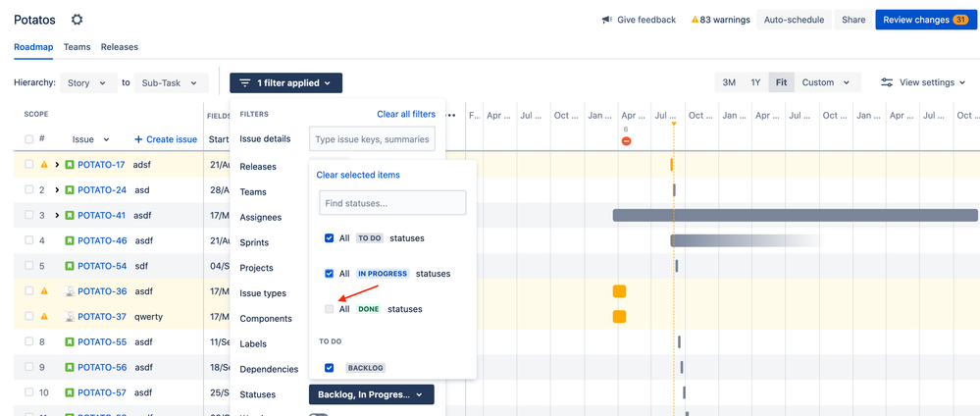Viewport: 980px width, 416px height.
Task: Click the story icon for POTATO-57
Action: pos(70,392)
